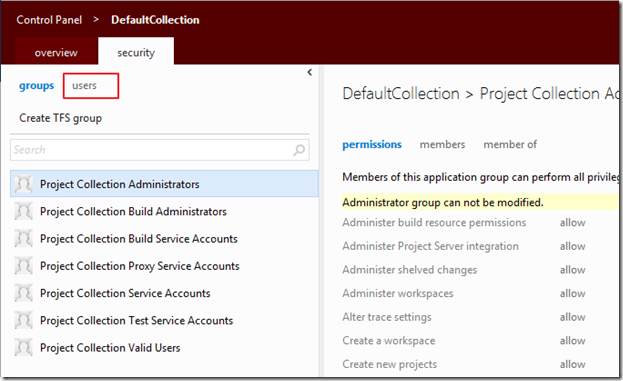The image size is (623, 381).
Task: Click allow for Administer shelved changes
Action: coord(573,270)
